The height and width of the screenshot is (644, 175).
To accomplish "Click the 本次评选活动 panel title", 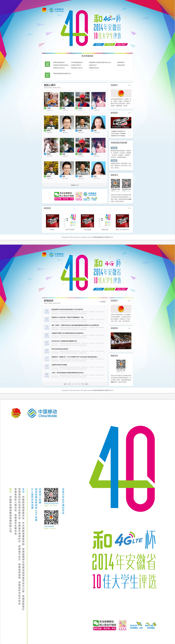I will pyautogui.click(x=87, y=56).
